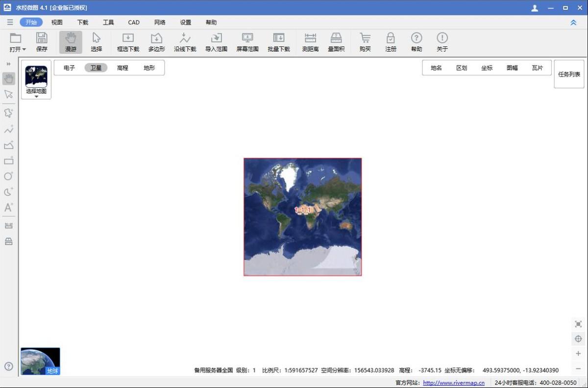Click the 地球 globe thumbnail
Viewport: 588px width, 388px height.
[40, 361]
